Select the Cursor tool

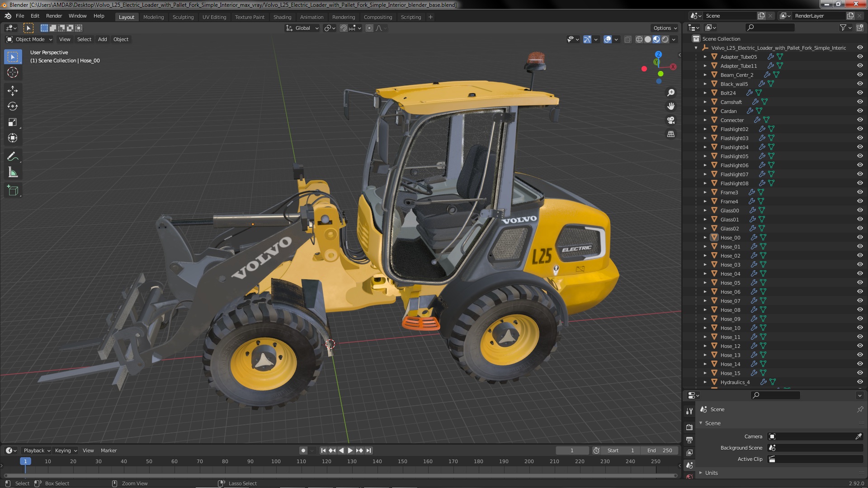tap(13, 72)
